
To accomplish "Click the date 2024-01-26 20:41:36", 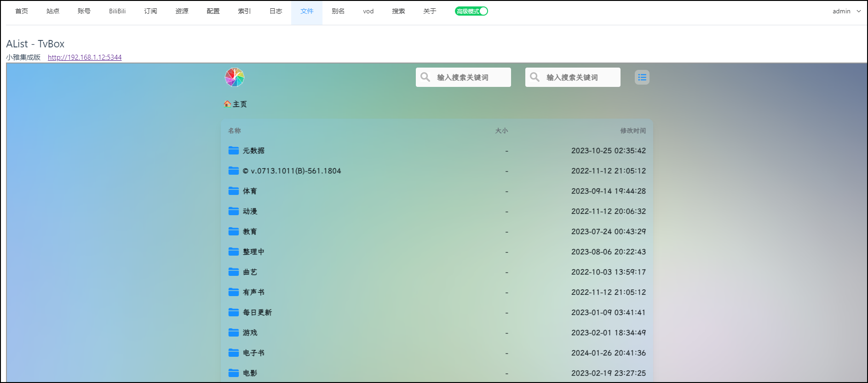I will [x=609, y=353].
